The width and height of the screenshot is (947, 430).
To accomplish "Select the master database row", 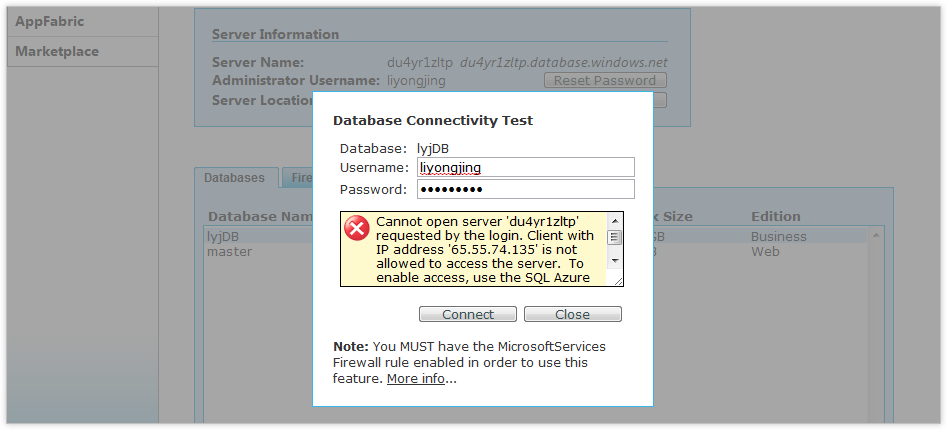I will click(x=228, y=252).
